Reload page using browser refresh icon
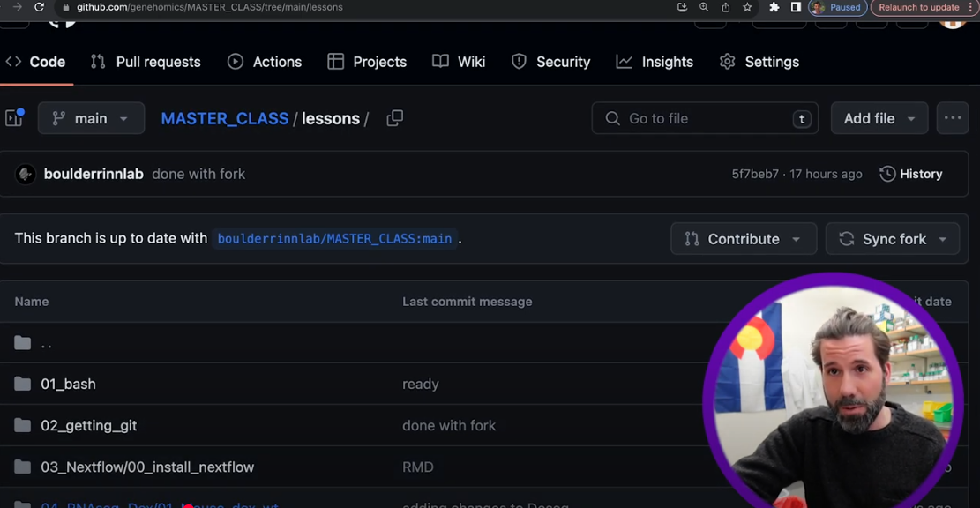The width and height of the screenshot is (980, 508). click(x=39, y=8)
